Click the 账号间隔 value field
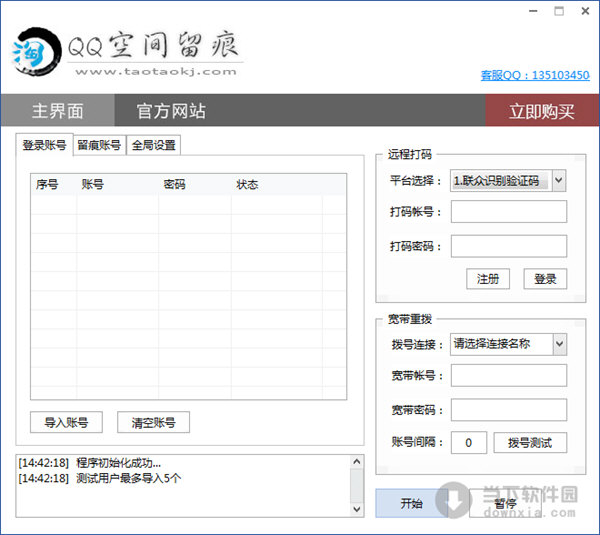 pos(469,443)
